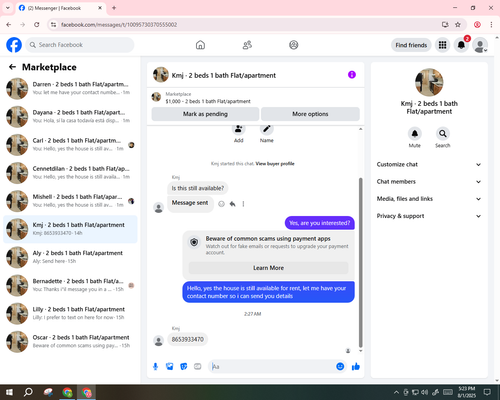Expand the Privacy & support section
Image resolution: width=500 pixels, height=400 pixels.
429,216
